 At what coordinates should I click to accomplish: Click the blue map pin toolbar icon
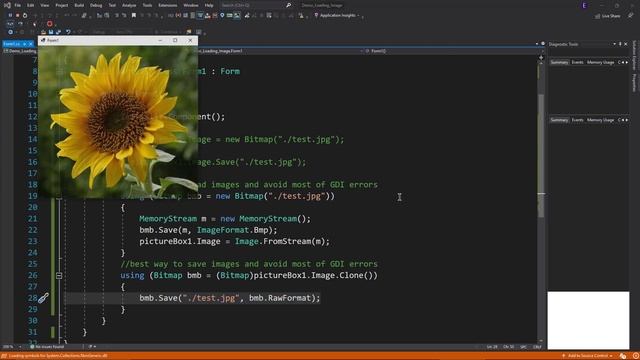(222, 15)
